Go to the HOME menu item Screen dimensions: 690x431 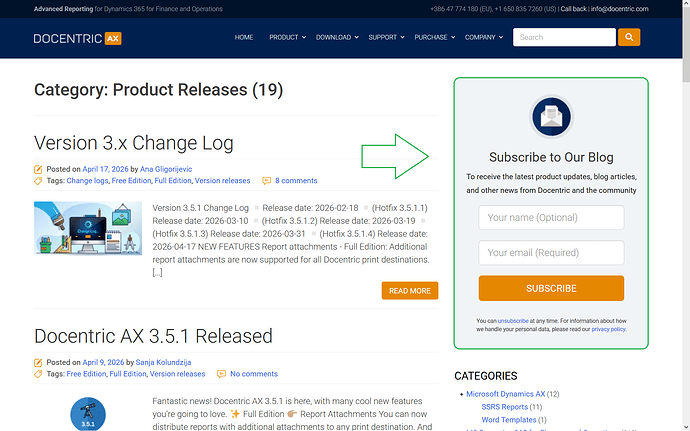(244, 37)
